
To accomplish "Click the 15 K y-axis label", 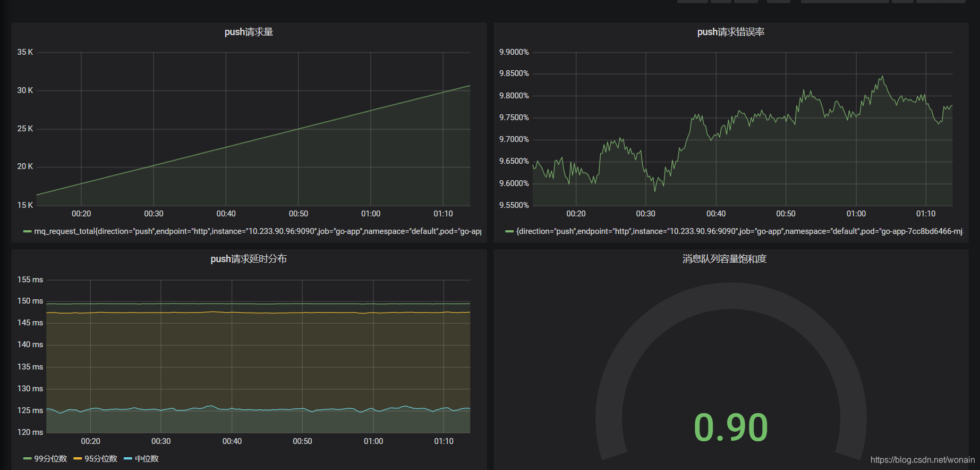I will coord(25,205).
